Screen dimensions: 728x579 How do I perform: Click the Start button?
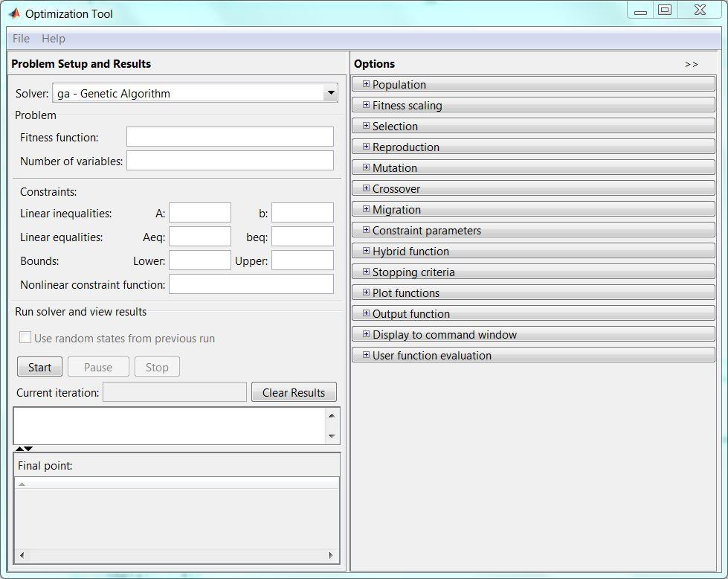(40, 367)
